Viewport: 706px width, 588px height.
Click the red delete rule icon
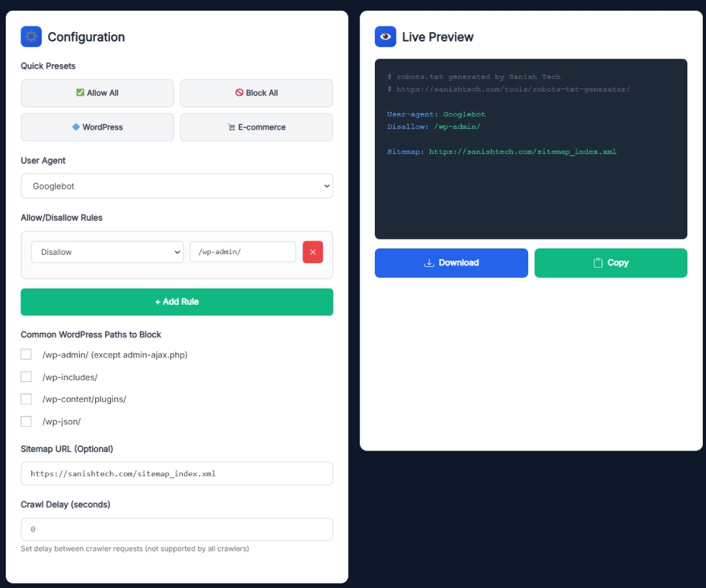pyautogui.click(x=313, y=252)
